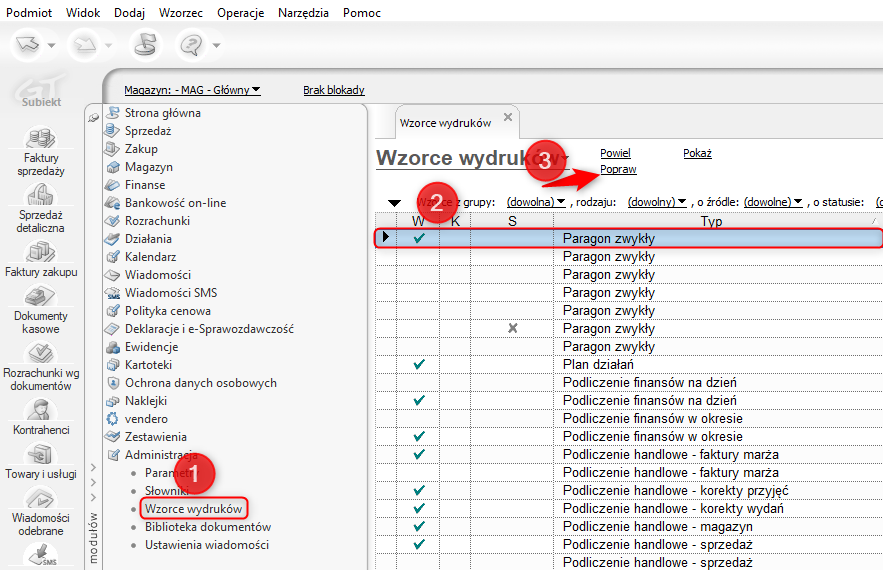Open Sprzedaż module in tree
Image resolution: width=883 pixels, height=570 pixels.
pyautogui.click(x=148, y=131)
